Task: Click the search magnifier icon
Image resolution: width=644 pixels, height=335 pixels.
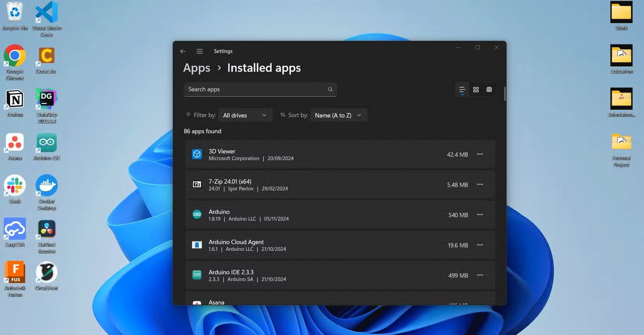Action: [x=330, y=89]
